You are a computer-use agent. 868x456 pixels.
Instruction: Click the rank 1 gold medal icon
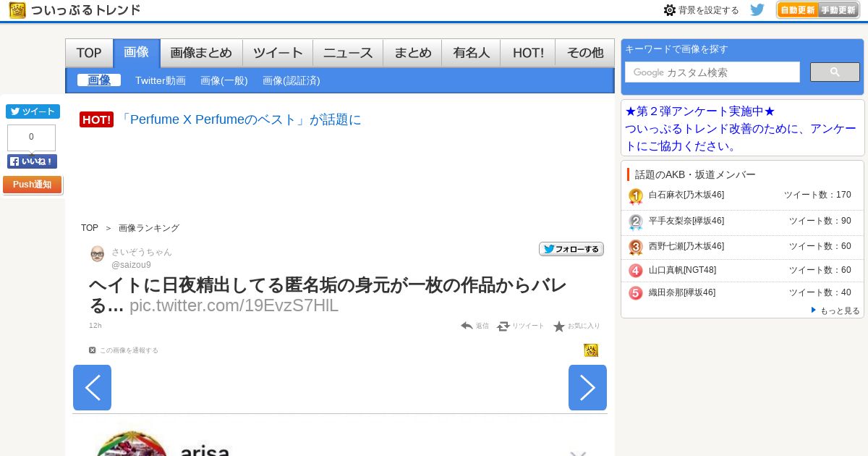click(x=636, y=196)
